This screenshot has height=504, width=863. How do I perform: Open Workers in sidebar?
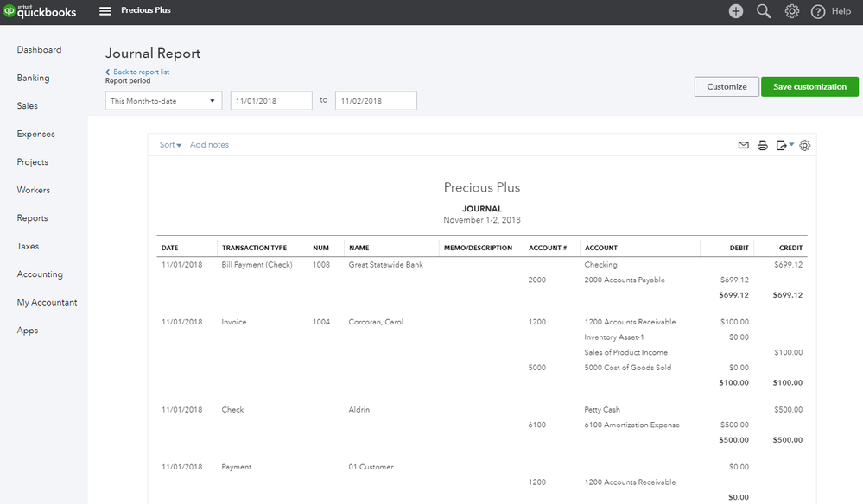point(33,190)
